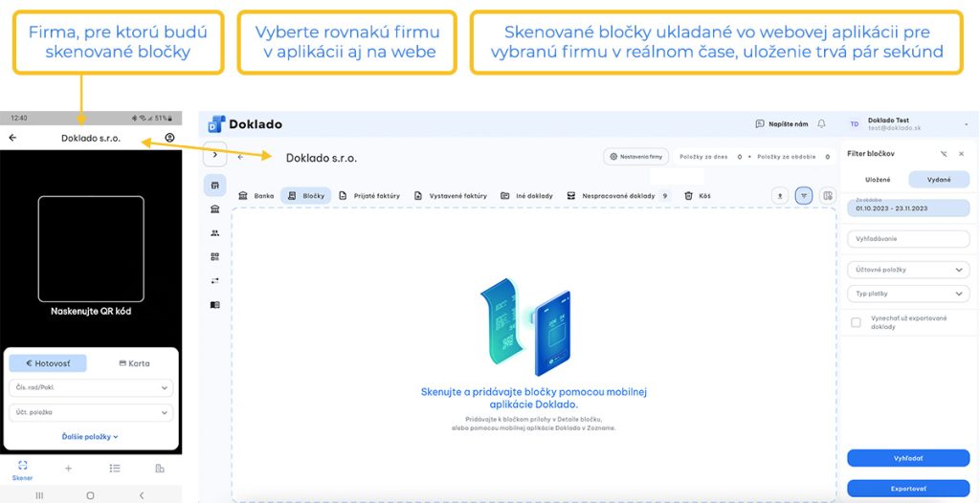
Task: Open the Bločky tab
Action: coord(305,196)
